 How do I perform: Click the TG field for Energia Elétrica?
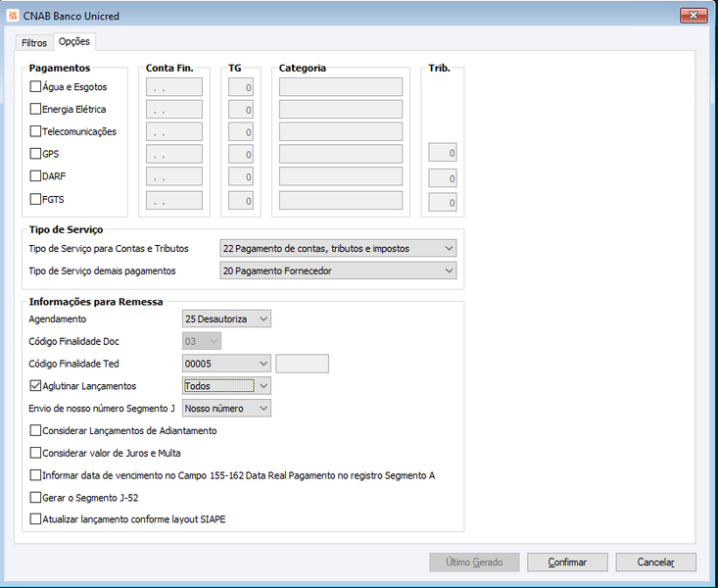(x=241, y=110)
